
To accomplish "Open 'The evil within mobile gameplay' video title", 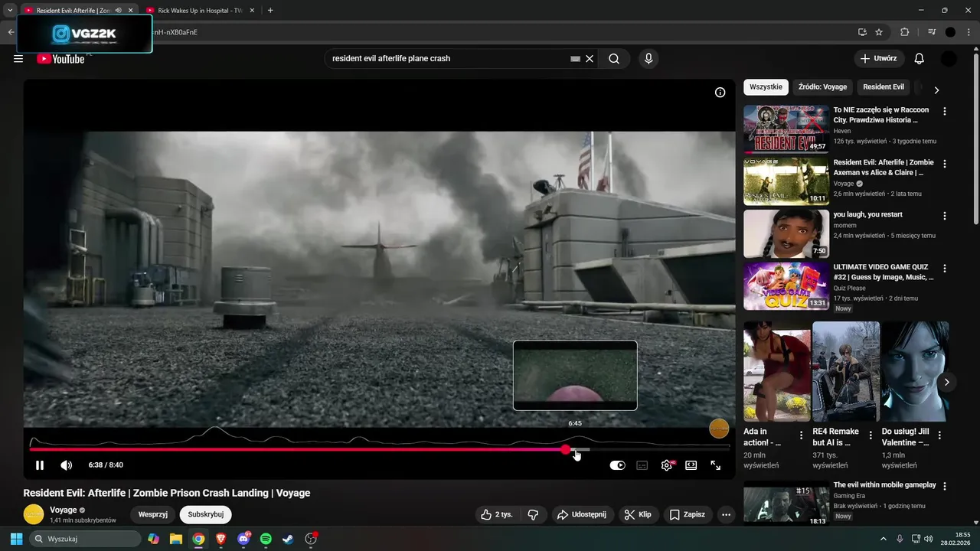I will coord(884,485).
